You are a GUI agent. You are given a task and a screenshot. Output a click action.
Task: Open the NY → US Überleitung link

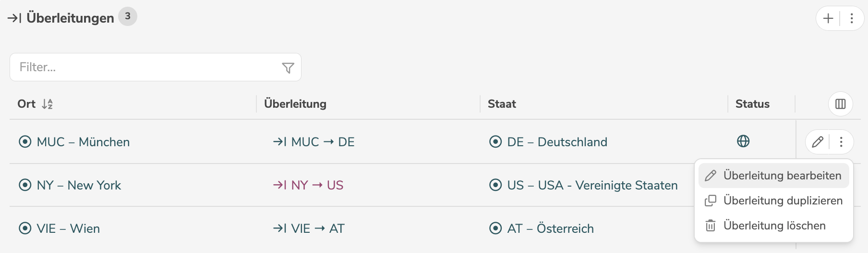point(308,185)
